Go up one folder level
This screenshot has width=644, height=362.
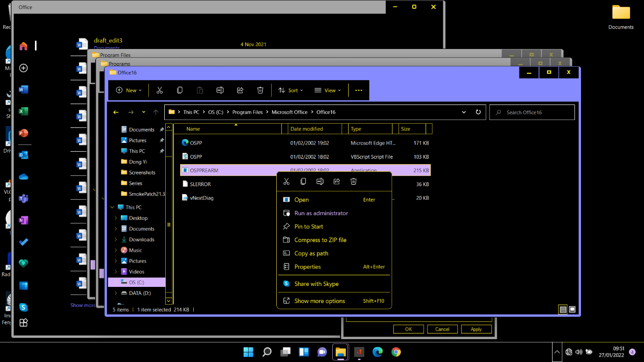pyautogui.click(x=156, y=112)
